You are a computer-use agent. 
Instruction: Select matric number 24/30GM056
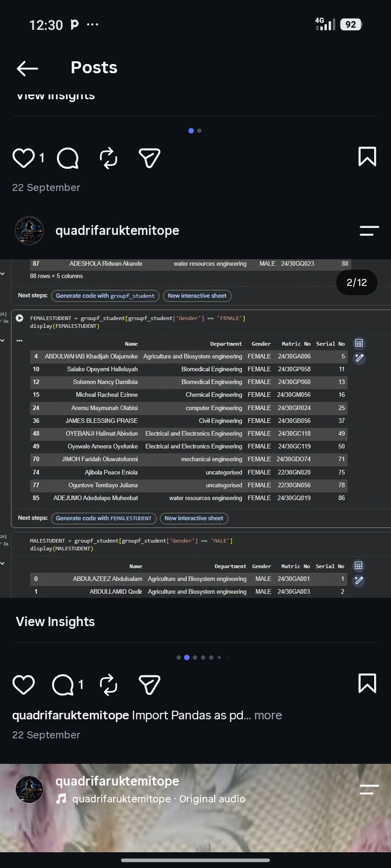(294, 395)
